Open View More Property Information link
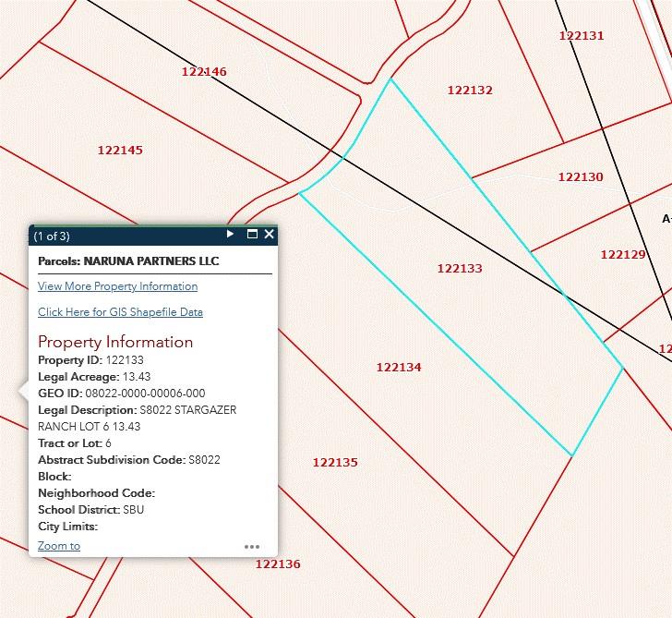Viewport: 672px width, 618px height. tap(117, 286)
